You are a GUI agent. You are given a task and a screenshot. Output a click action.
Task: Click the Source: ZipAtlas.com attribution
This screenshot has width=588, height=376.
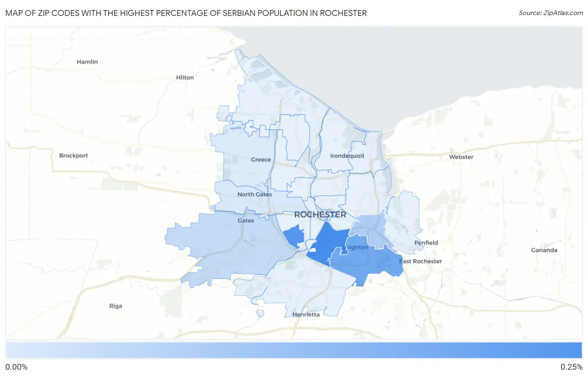tap(551, 13)
